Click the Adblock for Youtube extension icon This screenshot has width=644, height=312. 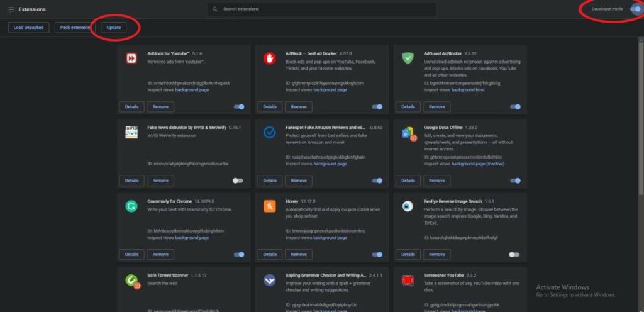(x=131, y=58)
